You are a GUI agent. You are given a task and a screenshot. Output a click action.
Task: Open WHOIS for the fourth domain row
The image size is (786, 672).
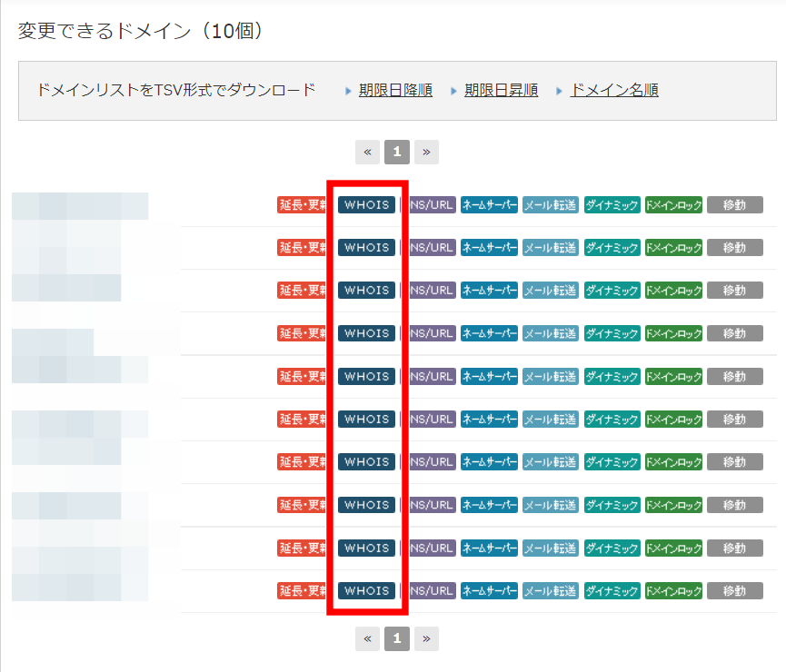pos(366,333)
